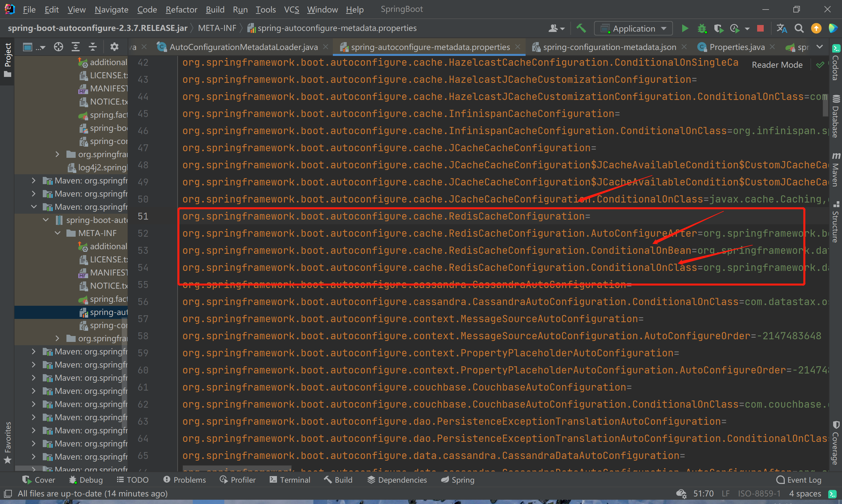Viewport: 842px width, 504px height.
Task: Toggle the Project tool window
Action: tap(8, 60)
